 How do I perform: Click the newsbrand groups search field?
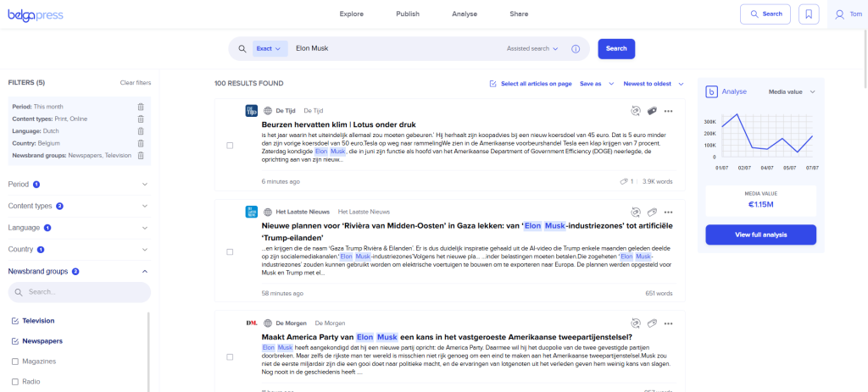(x=79, y=292)
